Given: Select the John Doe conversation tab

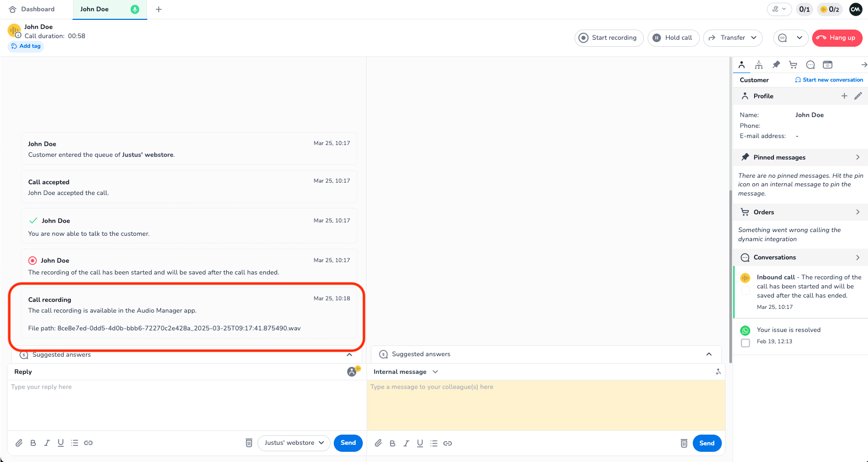Looking at the screenshot, I should pos(95,9).
